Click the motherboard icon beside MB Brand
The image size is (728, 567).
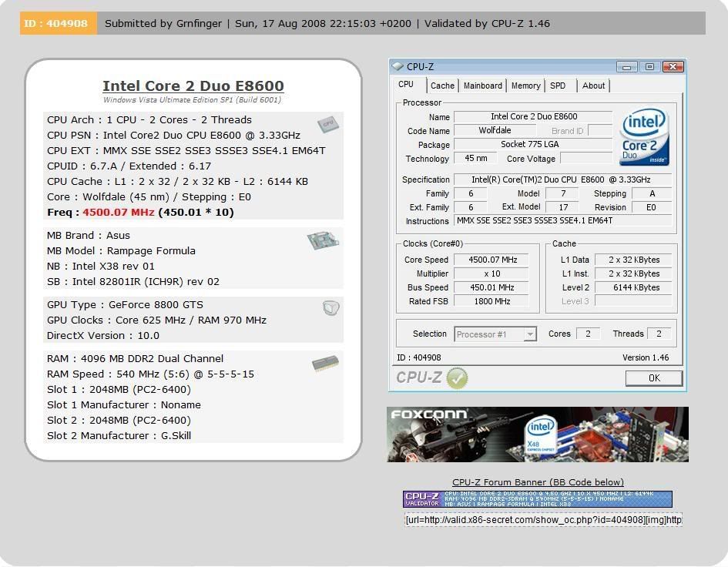323,240
